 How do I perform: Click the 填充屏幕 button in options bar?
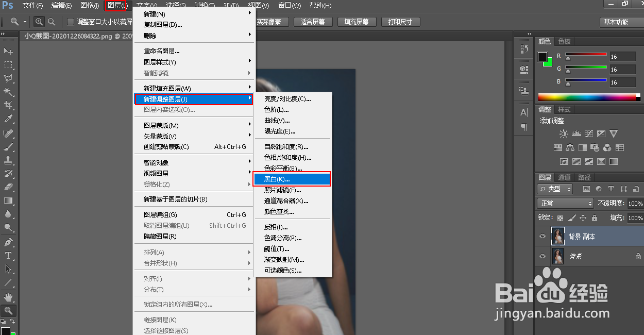[x=357, y=22]
